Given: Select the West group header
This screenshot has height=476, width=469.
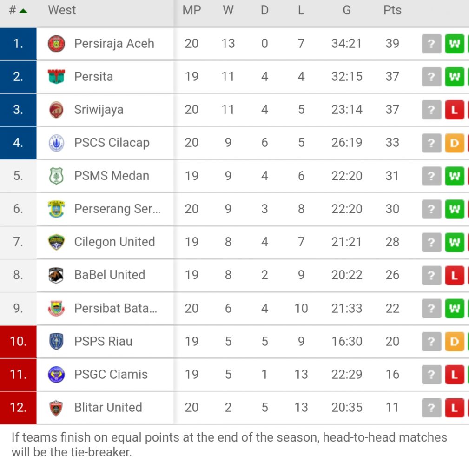Looking at the screenshot, I should point(62,10).
